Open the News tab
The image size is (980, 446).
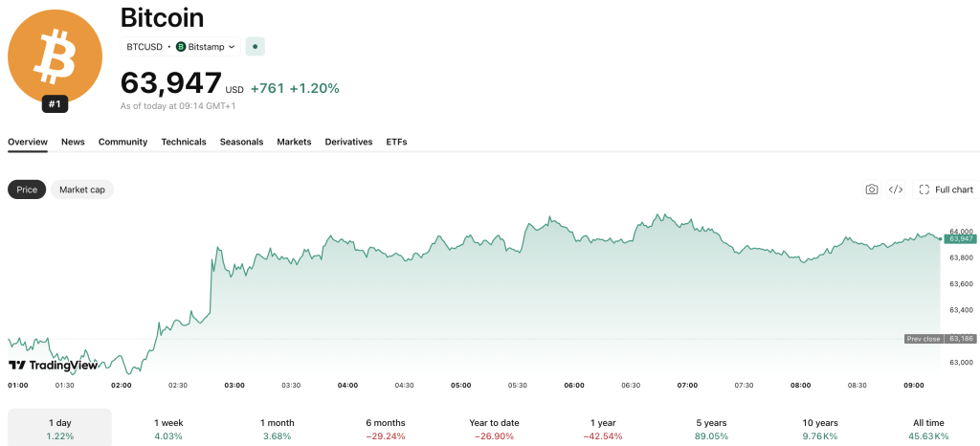coord(73,142)
